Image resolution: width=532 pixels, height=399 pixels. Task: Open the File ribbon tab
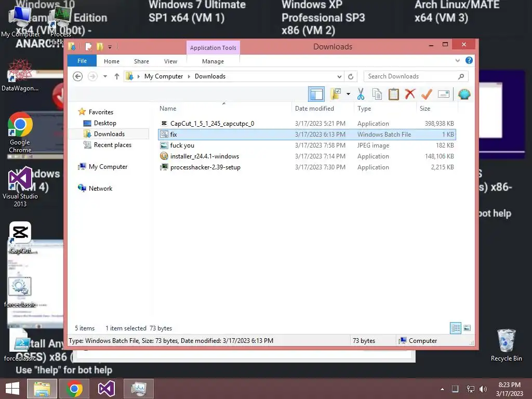pyautogui.click(x=82, y=61)
